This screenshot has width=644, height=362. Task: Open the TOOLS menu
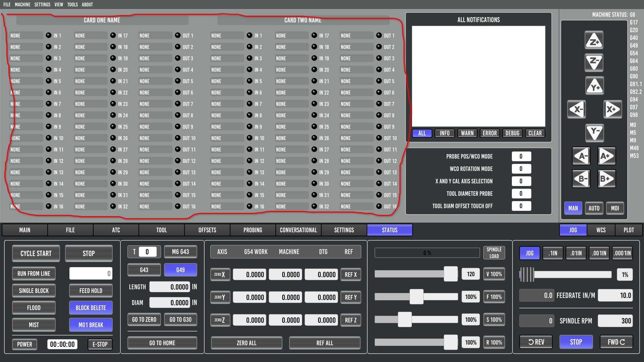click(72, 4)
